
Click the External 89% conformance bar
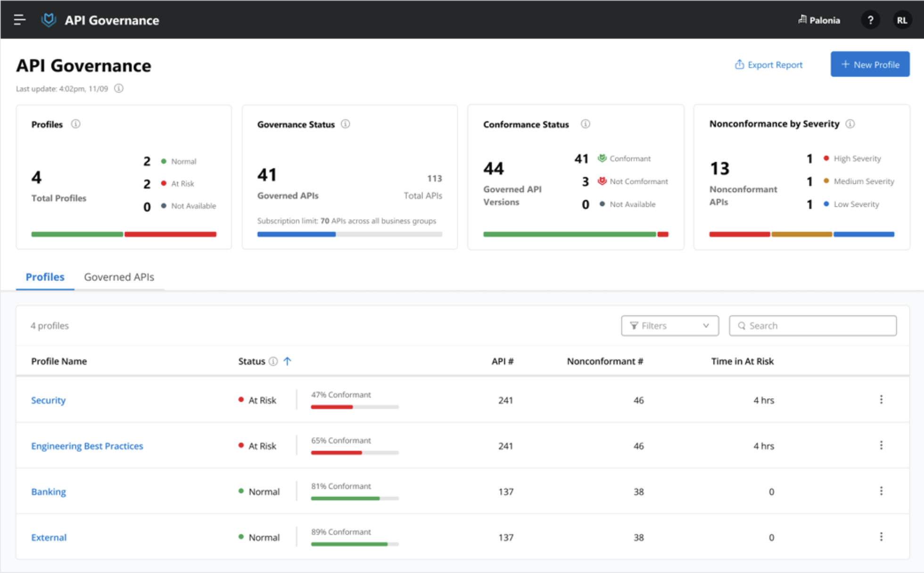pos(355,544)
